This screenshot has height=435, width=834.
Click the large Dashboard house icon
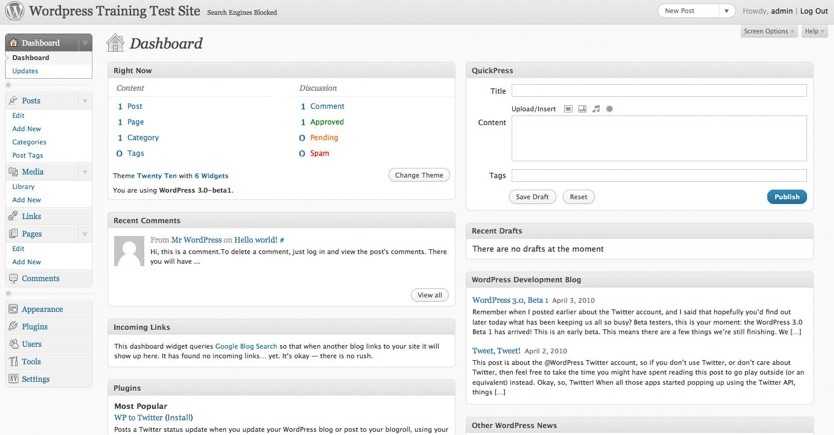point(115,43)
